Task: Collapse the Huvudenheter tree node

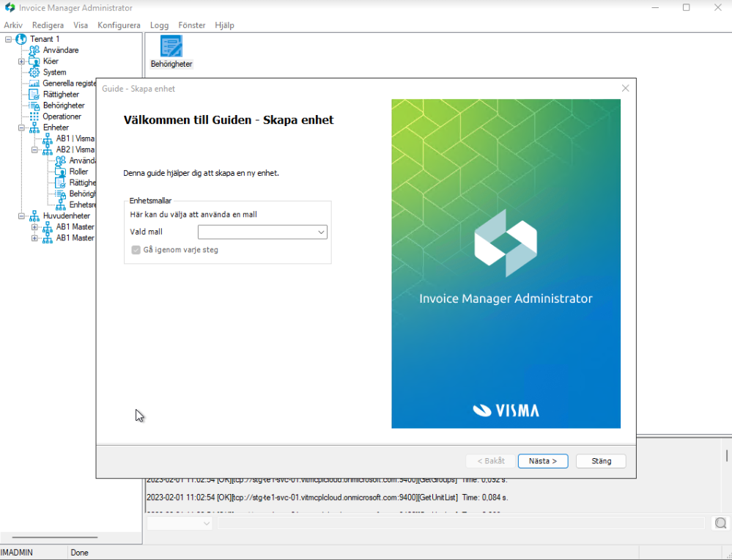Action: [22, 216]
